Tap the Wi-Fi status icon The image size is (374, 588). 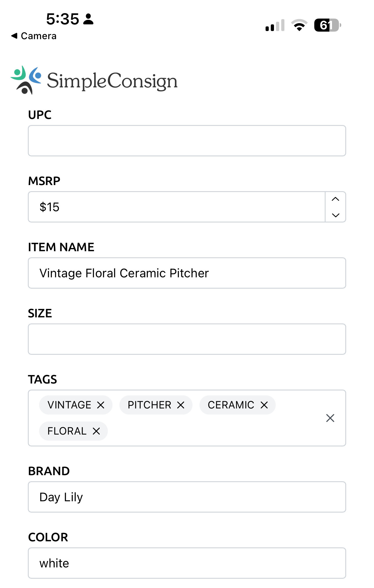(x=299, y=25)
